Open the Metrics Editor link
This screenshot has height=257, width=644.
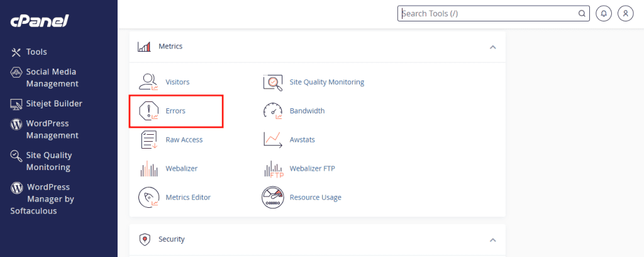click(188, 197)
